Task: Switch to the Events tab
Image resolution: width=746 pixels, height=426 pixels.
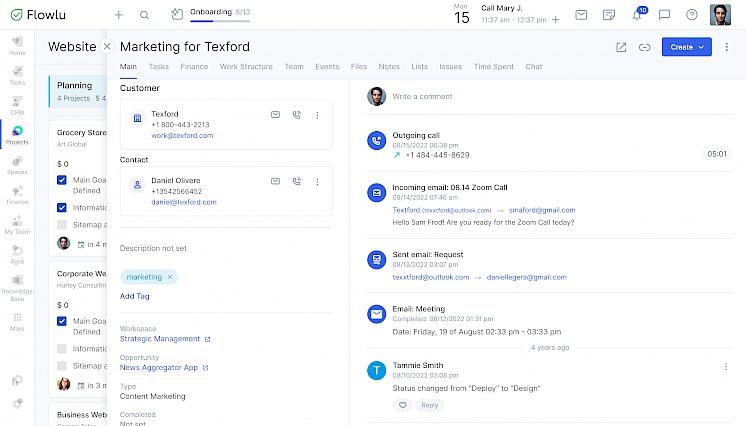Action: (x=327, y=67)
